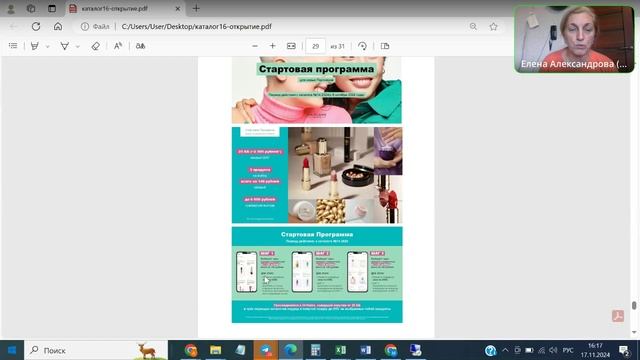Zoom in the PDF with plus

pos(273,46)
